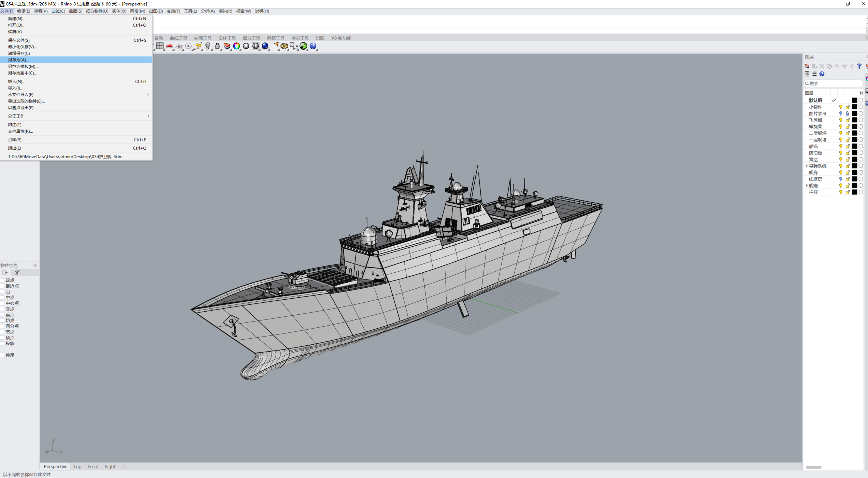Click the black color swatch of 舰身 layer
This screenshot has width=868, height=478.
coord(854,173)
